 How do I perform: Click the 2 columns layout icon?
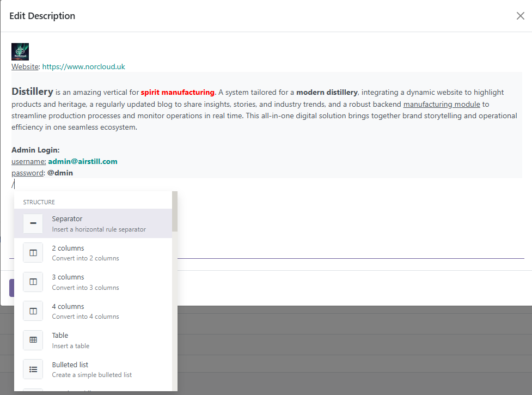(33, 253)
